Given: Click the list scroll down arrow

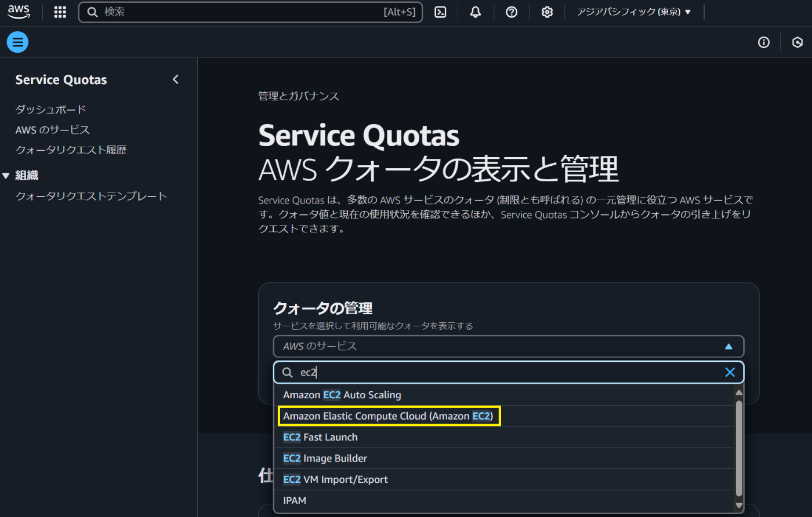Looking at the screenshot, I should pos(739,505).
